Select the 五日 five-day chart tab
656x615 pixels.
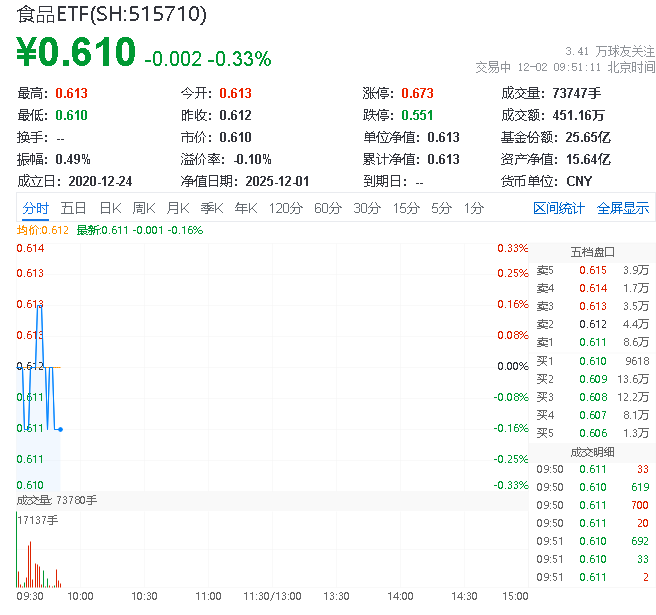coord(73,208)
